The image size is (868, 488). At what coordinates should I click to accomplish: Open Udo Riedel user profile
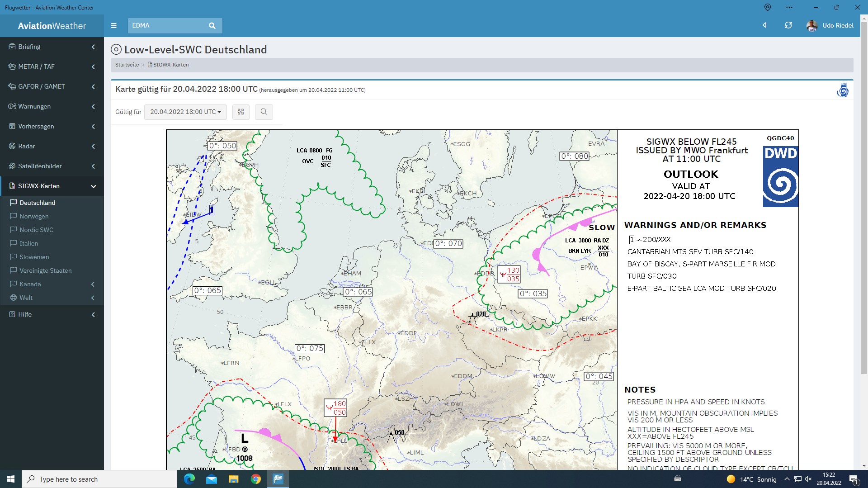tap(830, 26)
